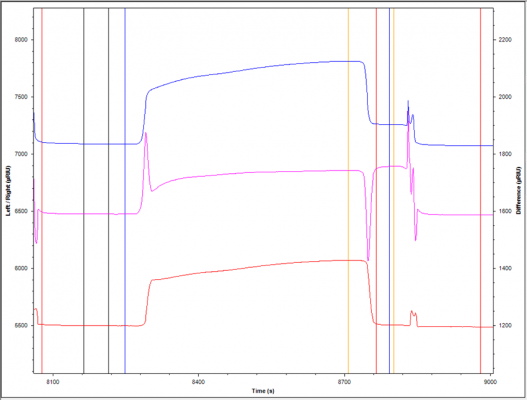
Task: Click the Time (s) axis title
Action: tap(263, 391)
